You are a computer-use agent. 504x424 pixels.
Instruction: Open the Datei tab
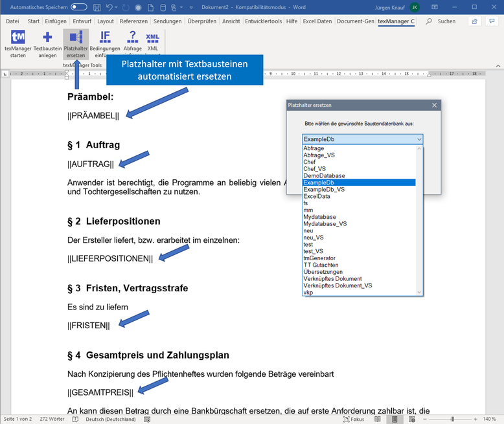coord(12,21)
